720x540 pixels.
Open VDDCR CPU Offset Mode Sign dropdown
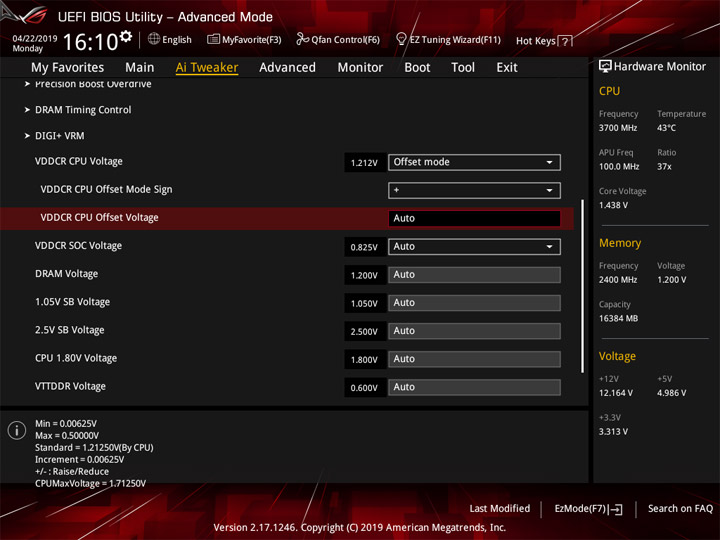(x=474, y=190)
